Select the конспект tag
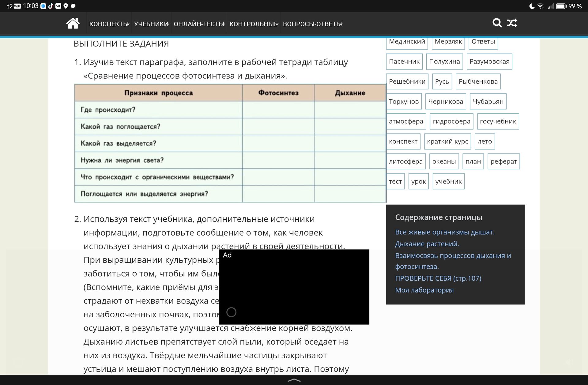This screenshot has height=385, width=588. coord(403,142)
